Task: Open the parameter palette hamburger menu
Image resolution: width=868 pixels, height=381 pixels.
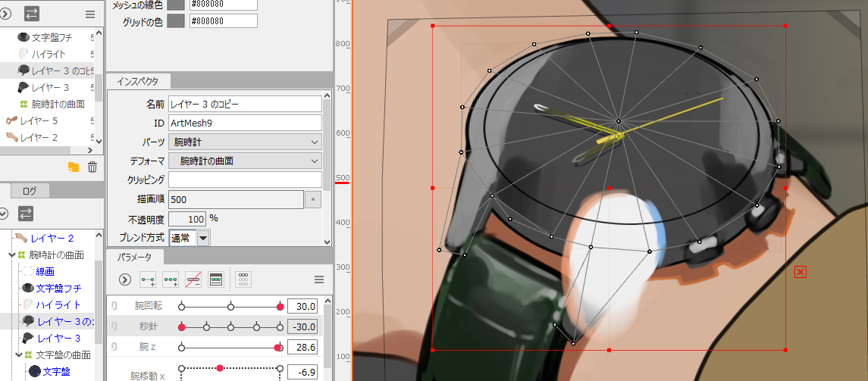Action: click(319, 280)
